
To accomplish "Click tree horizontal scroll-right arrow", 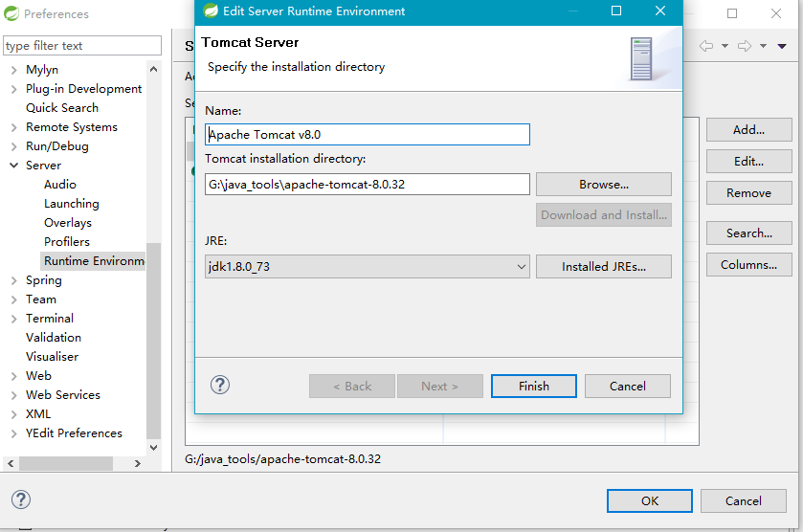I will pyautogui.click(x=137, y=463).
